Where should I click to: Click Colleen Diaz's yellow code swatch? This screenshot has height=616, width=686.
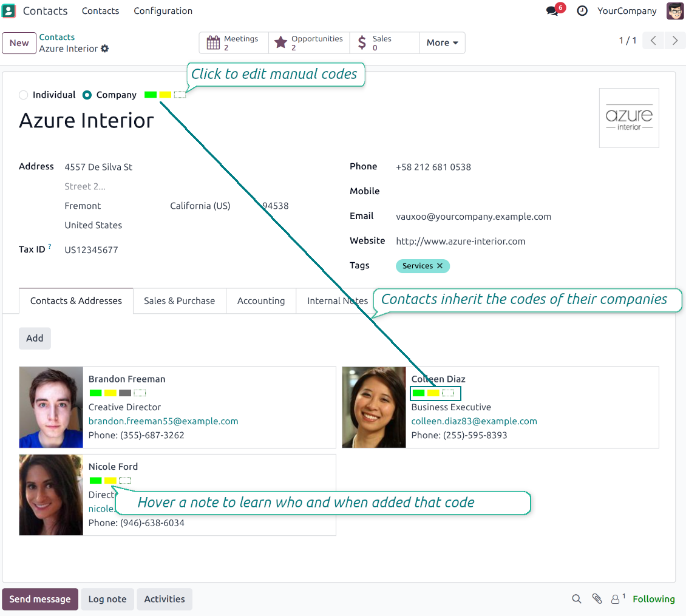pos(433,393)
